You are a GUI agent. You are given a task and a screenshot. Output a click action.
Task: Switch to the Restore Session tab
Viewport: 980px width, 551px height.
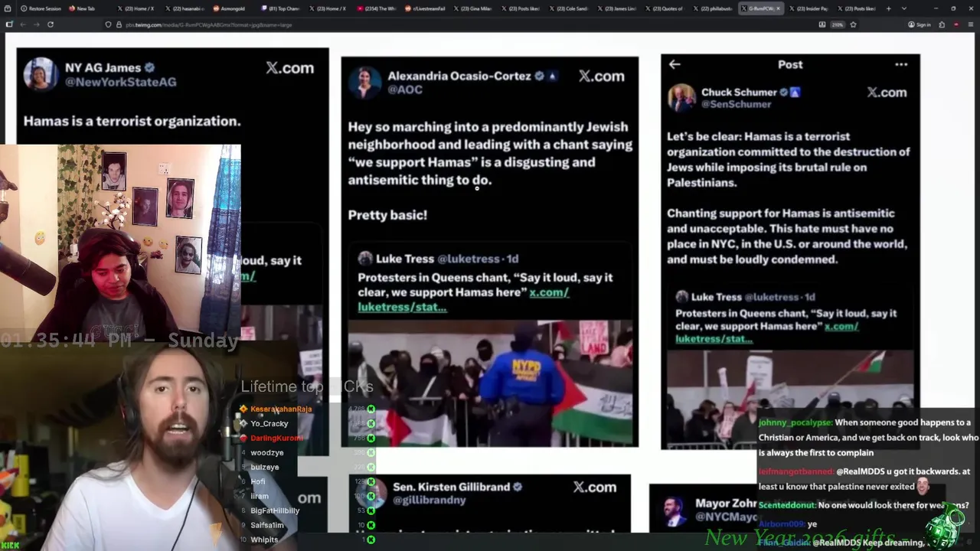point(41,8)
